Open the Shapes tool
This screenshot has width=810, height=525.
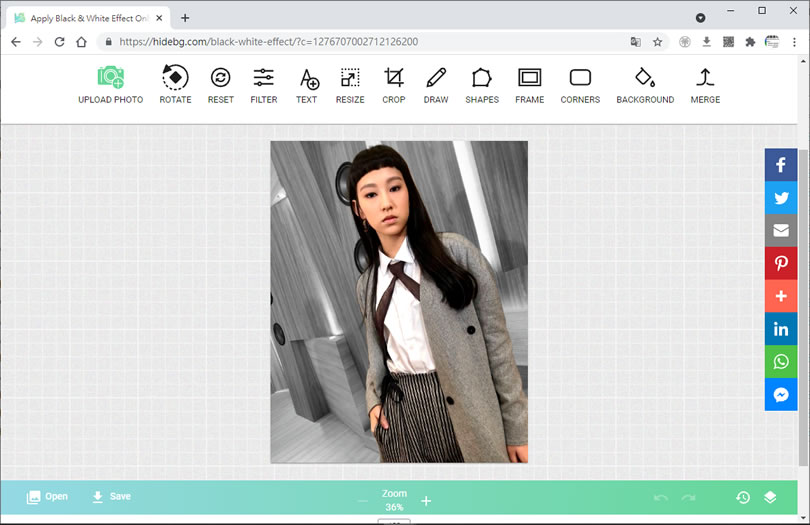[x=481, y=85]
